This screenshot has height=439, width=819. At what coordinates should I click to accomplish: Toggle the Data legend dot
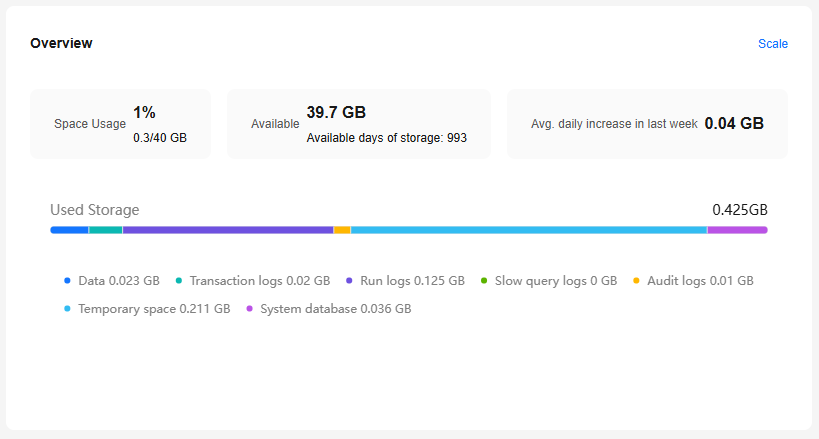67,281
